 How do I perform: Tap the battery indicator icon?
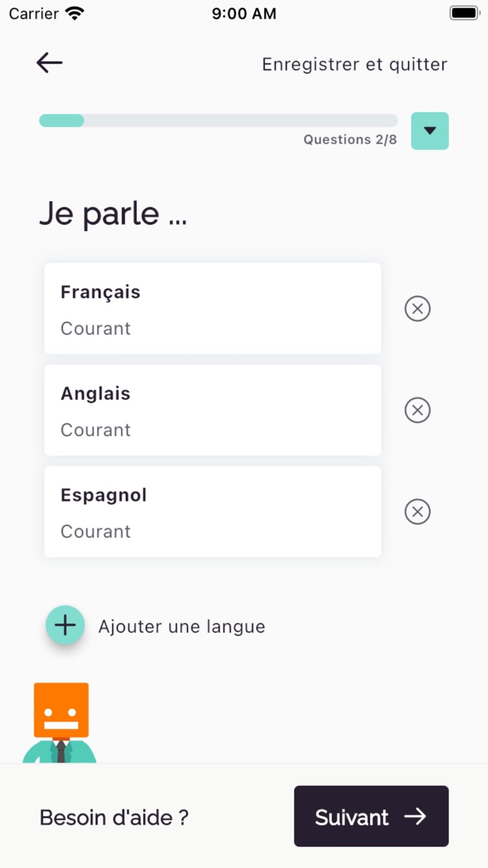click(464, 13)
